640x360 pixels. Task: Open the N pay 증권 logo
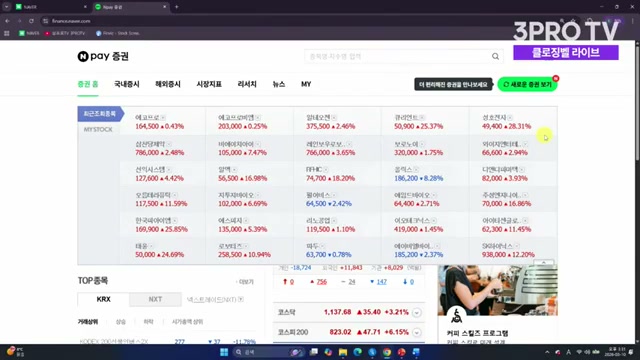point(103,56)
